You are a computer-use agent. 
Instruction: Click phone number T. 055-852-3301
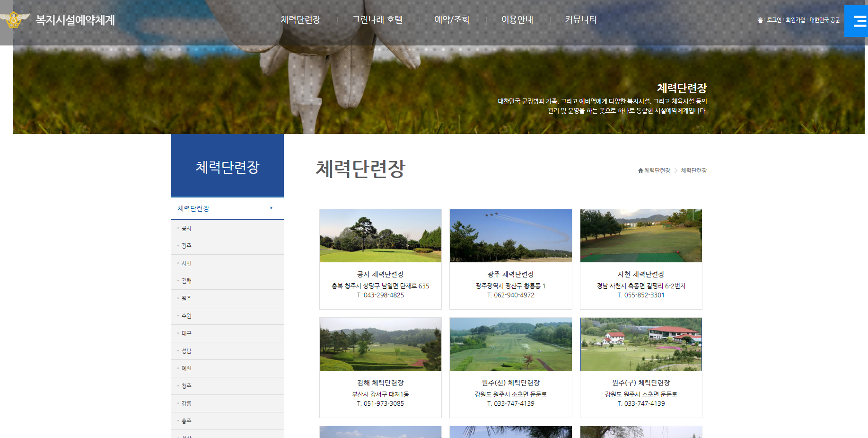pos(641,295)
